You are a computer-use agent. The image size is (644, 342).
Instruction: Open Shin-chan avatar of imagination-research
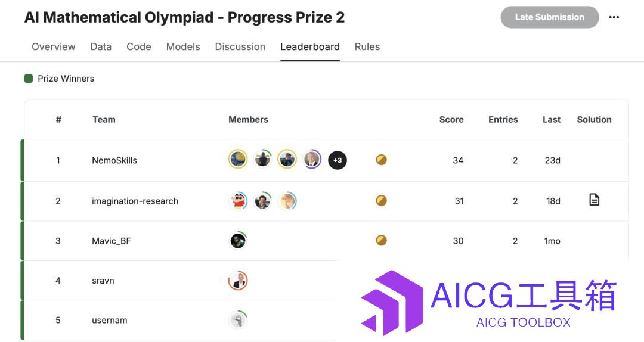pos(238,201)
